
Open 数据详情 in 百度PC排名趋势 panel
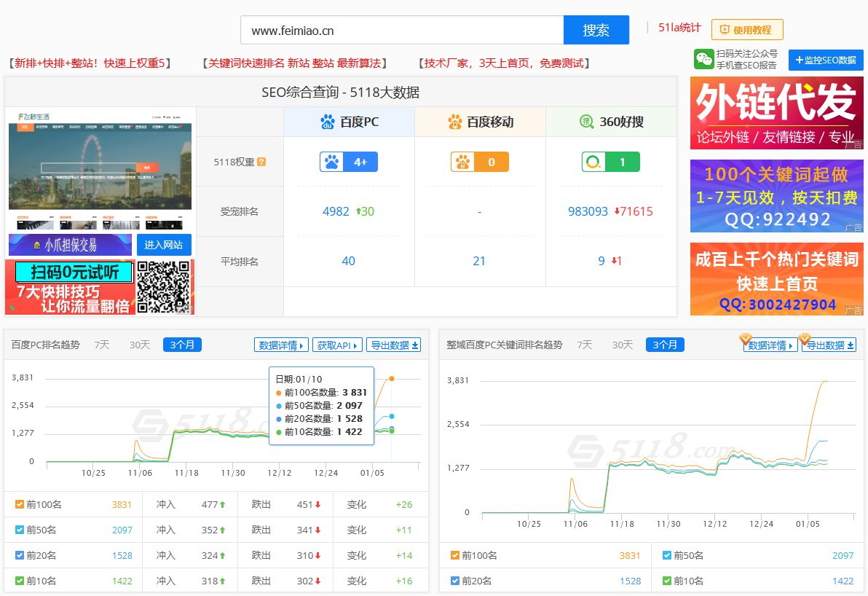coord(281,345)
